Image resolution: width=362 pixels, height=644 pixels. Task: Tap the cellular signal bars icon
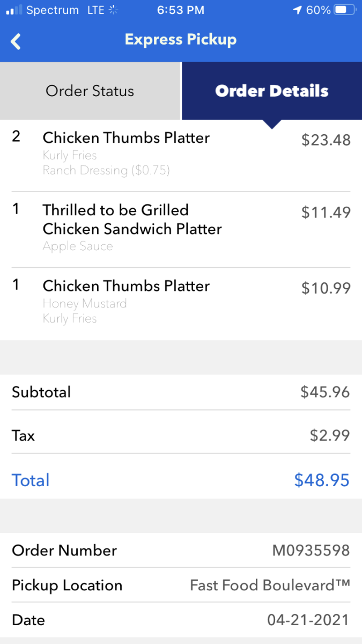click(x=14, y=10)
